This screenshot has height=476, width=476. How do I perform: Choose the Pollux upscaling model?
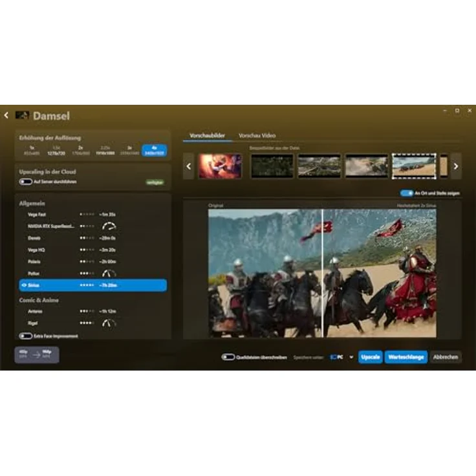point(92,273)
